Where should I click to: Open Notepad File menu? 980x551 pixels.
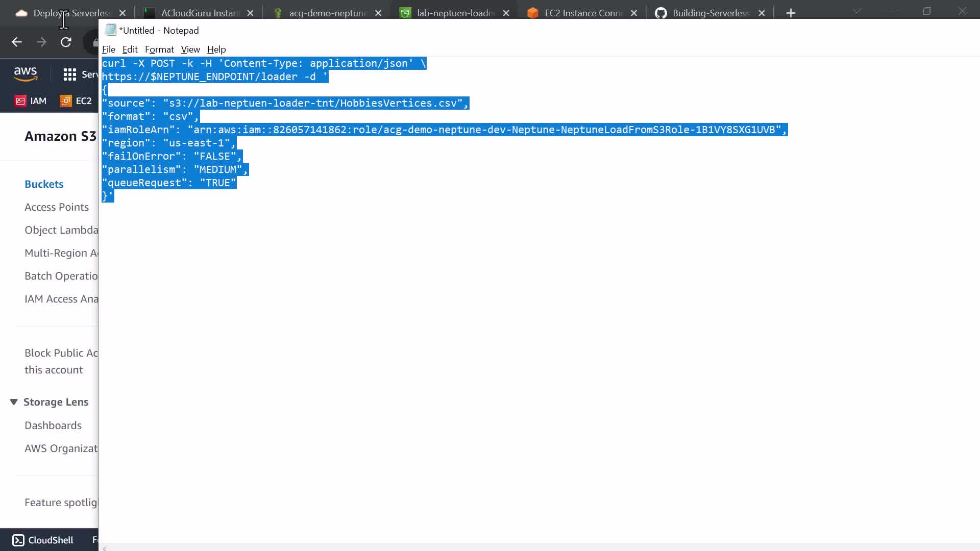click(108, 49)
